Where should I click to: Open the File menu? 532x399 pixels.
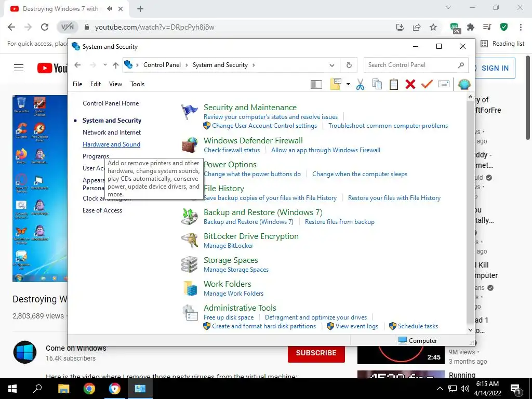[77, 84]
